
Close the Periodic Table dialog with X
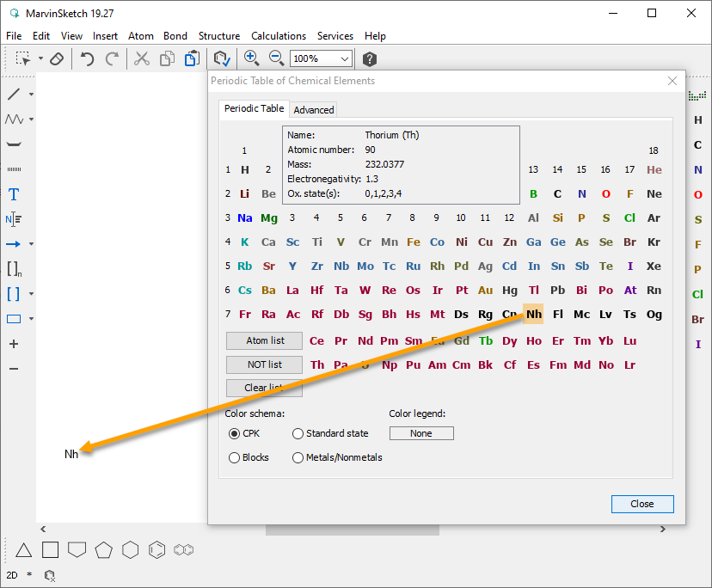point(672,81)
